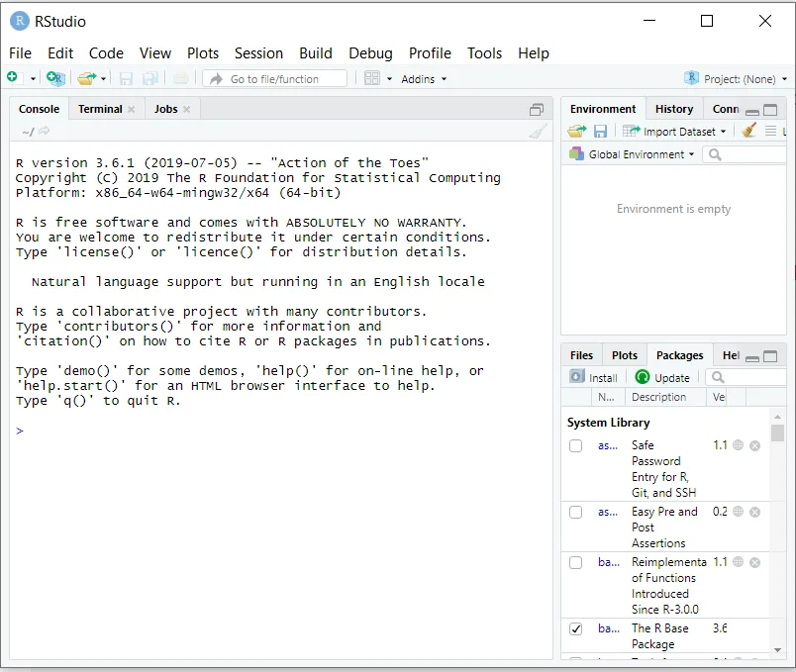Clear the console with the broom icon
Screen dimensions: 796x672
pyautogui.click(x=538, y=132)
